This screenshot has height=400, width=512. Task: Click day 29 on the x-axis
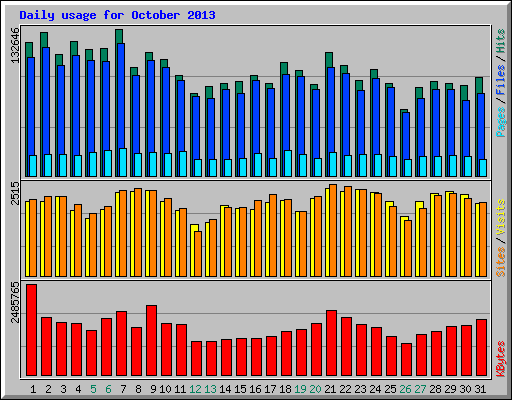(x=450, y=389)
